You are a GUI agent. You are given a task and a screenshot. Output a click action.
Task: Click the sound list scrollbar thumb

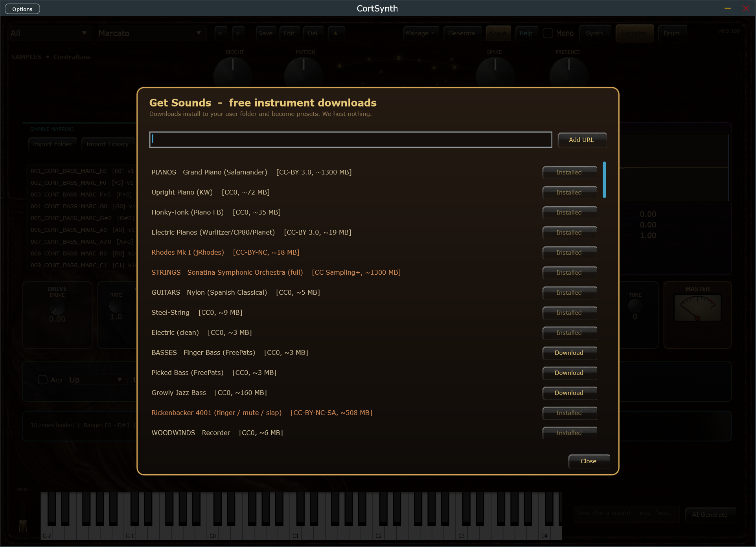point(604,180)
